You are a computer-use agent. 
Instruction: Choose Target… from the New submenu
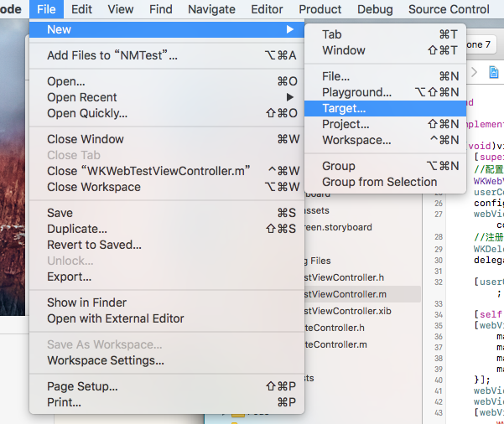[x=344, y=108]
